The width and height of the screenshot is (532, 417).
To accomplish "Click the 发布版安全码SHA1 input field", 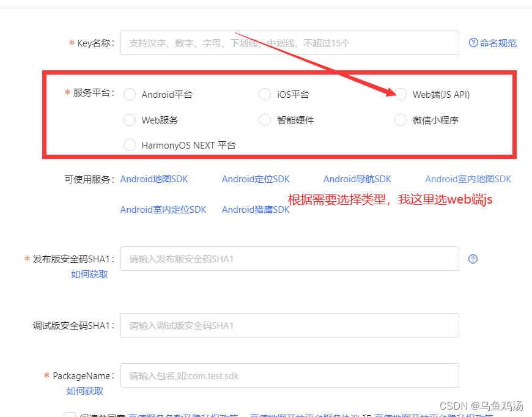I will (289, 259).
